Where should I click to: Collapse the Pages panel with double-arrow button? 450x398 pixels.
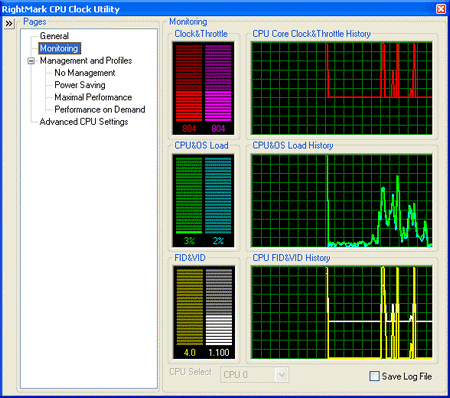tap(9, 24)
